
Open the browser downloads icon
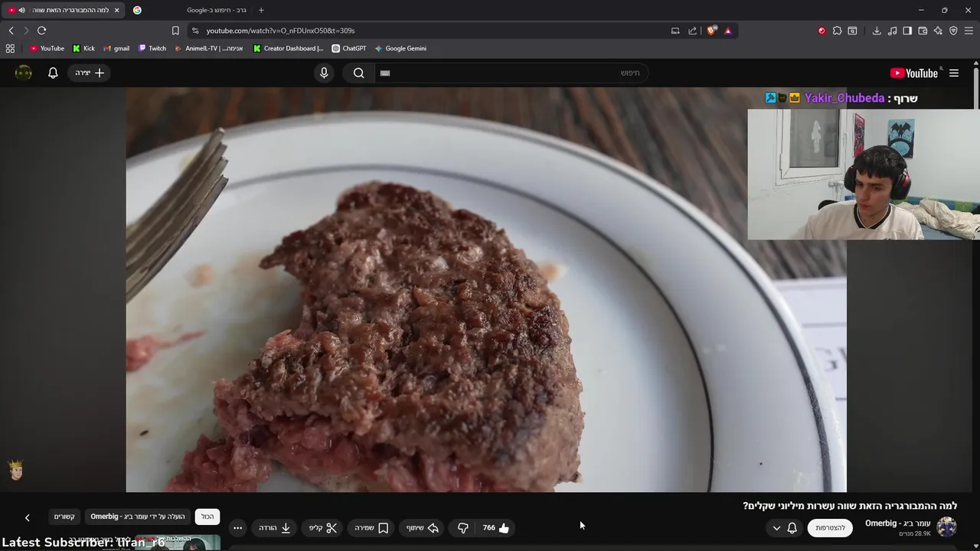point(877,31)
